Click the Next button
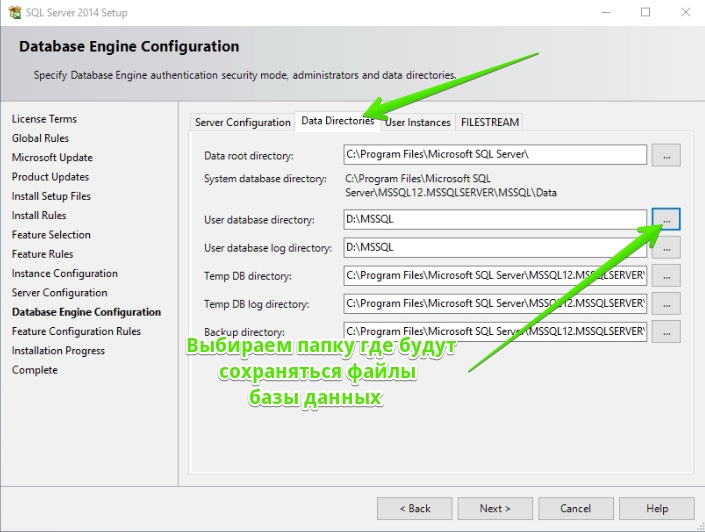This screenshot has width=705, height=532. click(495, 509)
